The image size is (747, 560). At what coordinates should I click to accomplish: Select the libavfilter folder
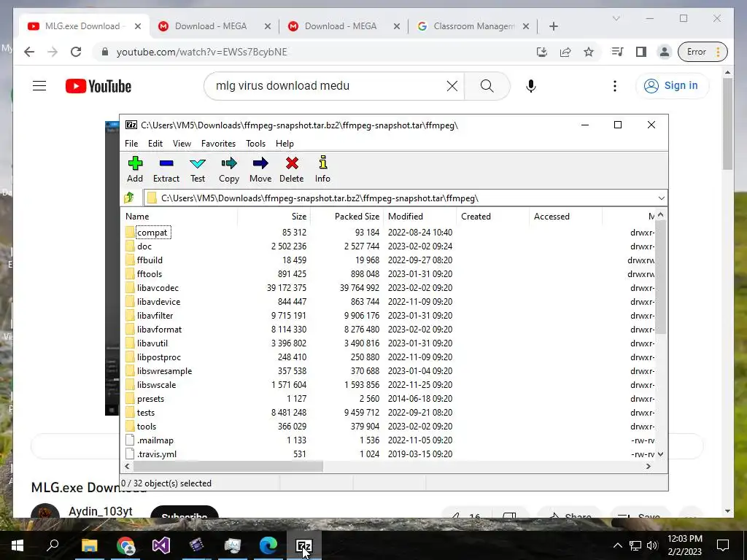[155, 315]
